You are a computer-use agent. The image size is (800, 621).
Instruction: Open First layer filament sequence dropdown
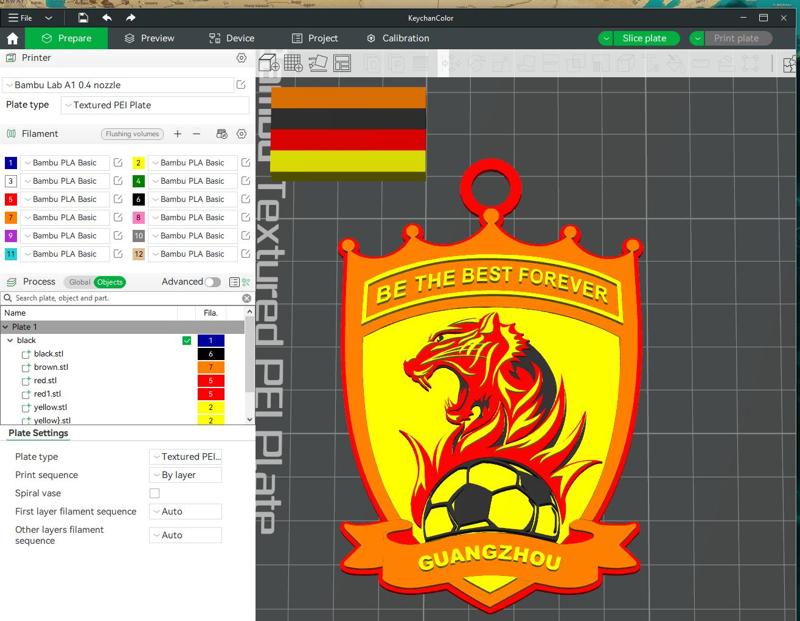tap(185, 511)
